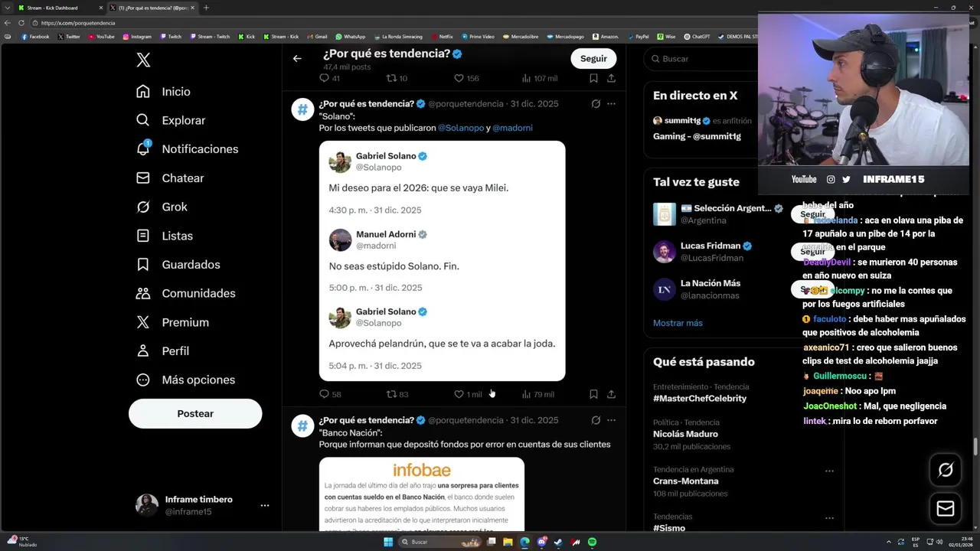Open Perfil from the sidebar
Image resolution: width=980 pixels, height=551 pixels.
coord(162,351)
